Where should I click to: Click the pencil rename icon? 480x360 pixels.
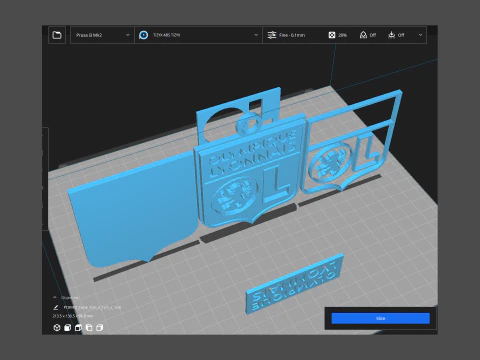[x=56, y=307]
